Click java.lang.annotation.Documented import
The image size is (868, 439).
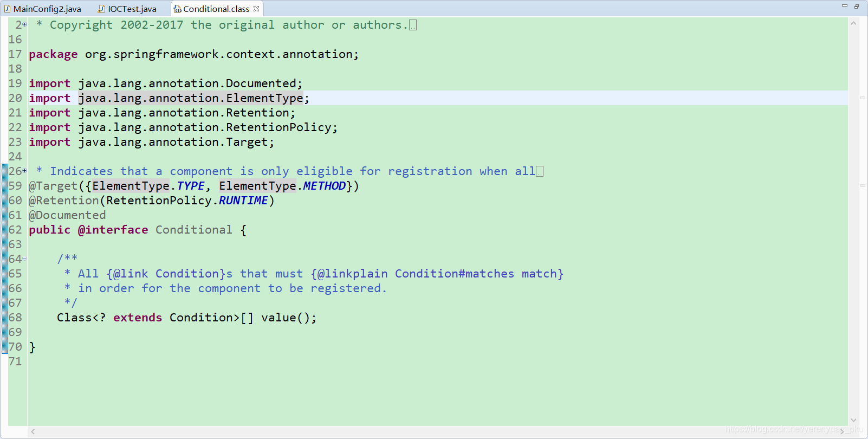point(187,83)
